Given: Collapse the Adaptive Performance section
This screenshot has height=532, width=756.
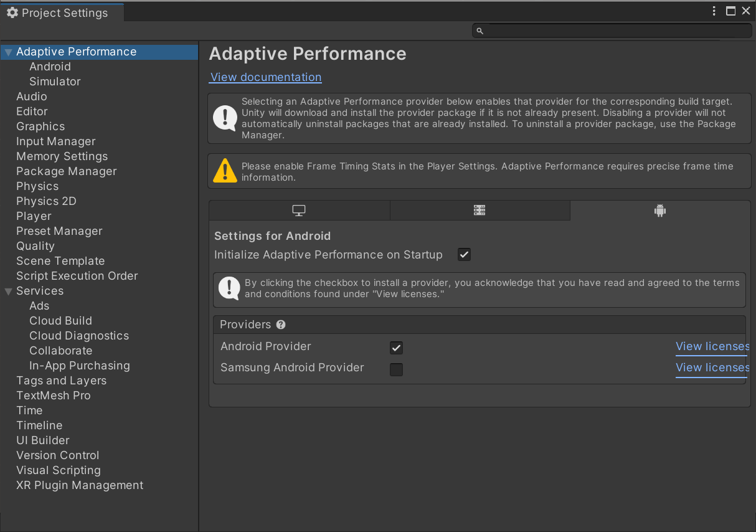Looking at the screenshot, I should (7, 52).
